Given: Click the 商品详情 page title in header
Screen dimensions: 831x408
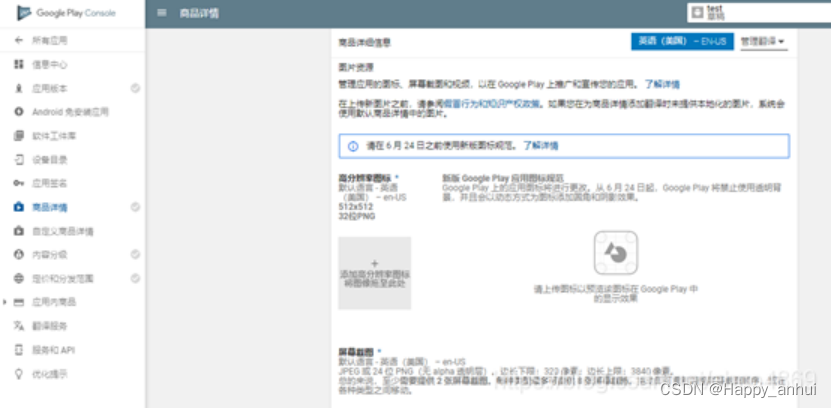Looking at the screenshot, I should pyautogui.click(x=199, y=14).
